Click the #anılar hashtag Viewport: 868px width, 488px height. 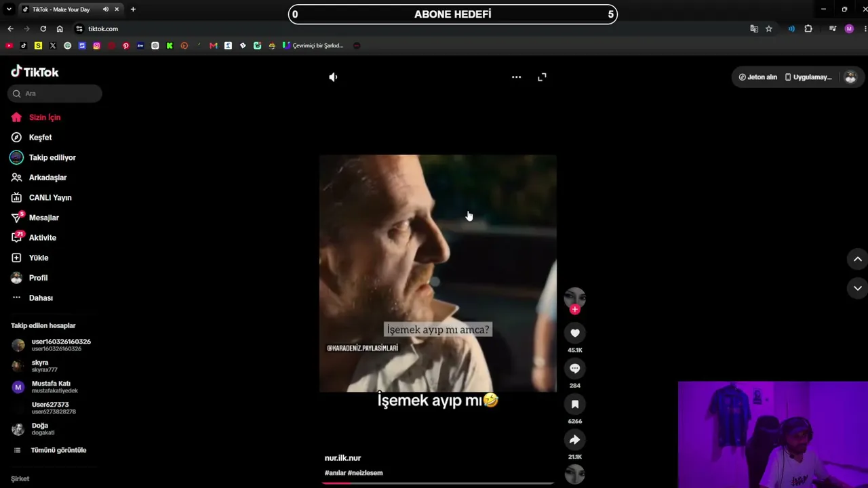coord(335,473)
